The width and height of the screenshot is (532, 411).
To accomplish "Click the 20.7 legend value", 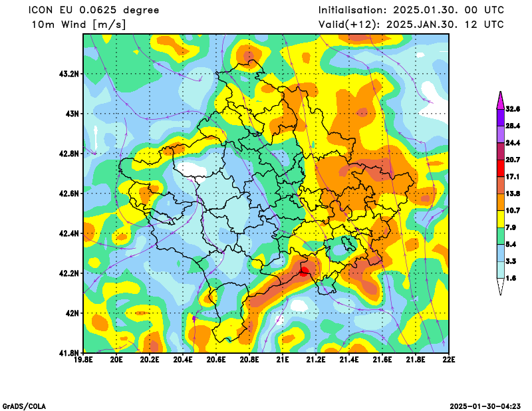I will pos(513,160).
